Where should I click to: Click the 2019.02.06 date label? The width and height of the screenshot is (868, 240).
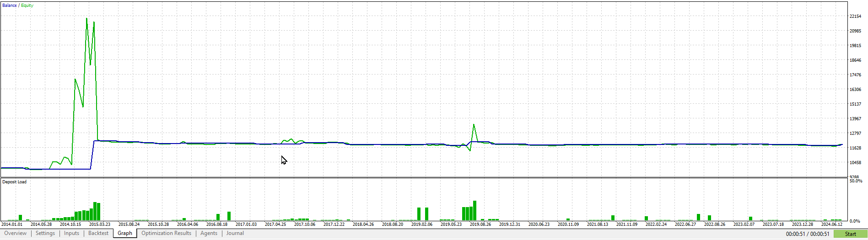tap(422, 224)
